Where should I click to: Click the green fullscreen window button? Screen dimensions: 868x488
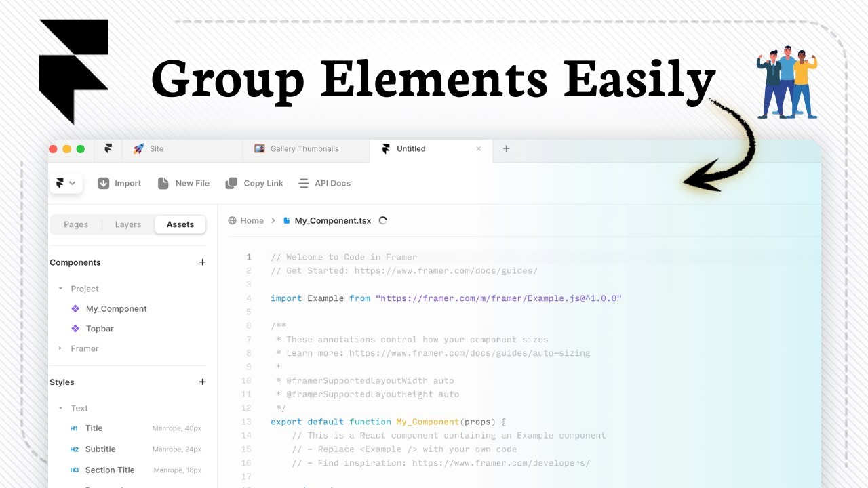tap(81, 149)
